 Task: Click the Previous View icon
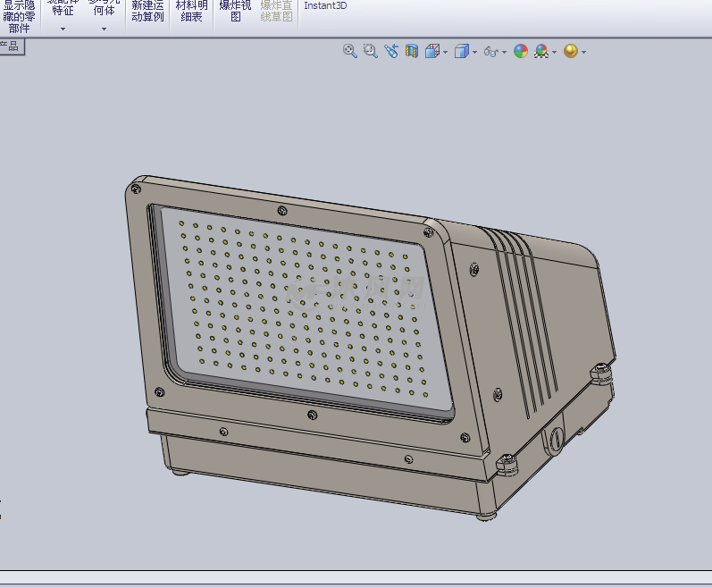pyautogui.click(x=391, y=52)
